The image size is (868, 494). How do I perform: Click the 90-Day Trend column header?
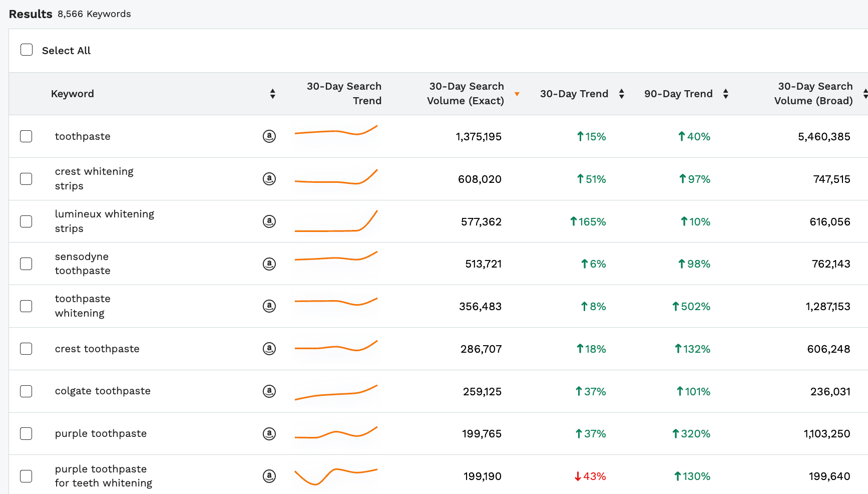click(x=678, y=94)
